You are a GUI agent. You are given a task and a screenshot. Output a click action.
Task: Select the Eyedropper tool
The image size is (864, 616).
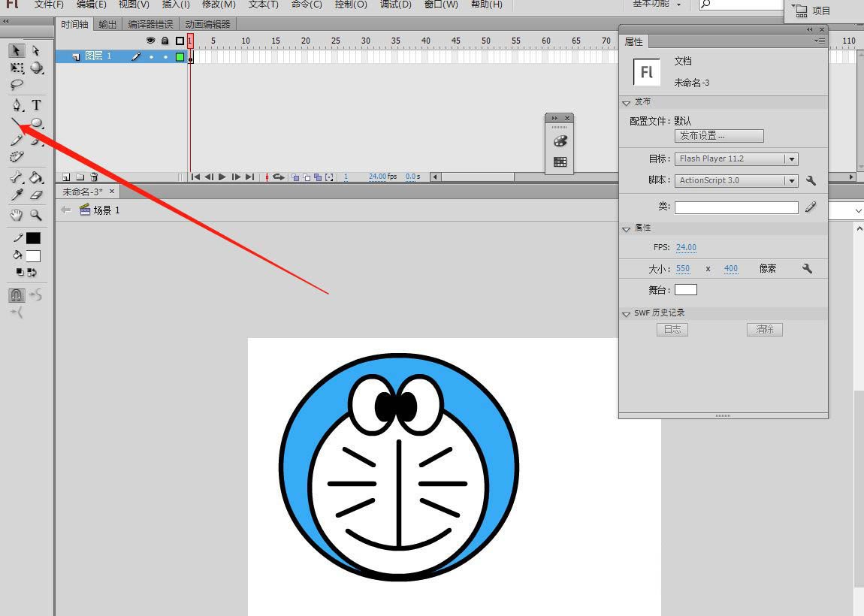click(17, 195)
